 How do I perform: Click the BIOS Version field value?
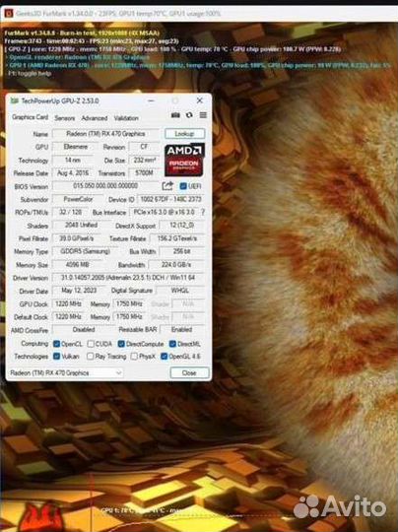pyautogui.click(x=105, y=186)
